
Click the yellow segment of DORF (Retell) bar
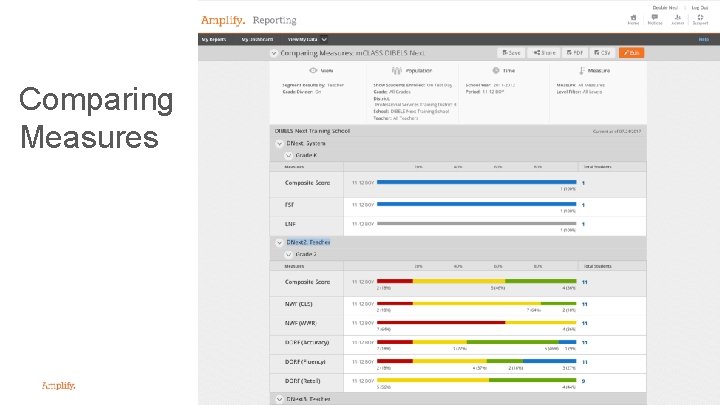[x=433, y=380]
